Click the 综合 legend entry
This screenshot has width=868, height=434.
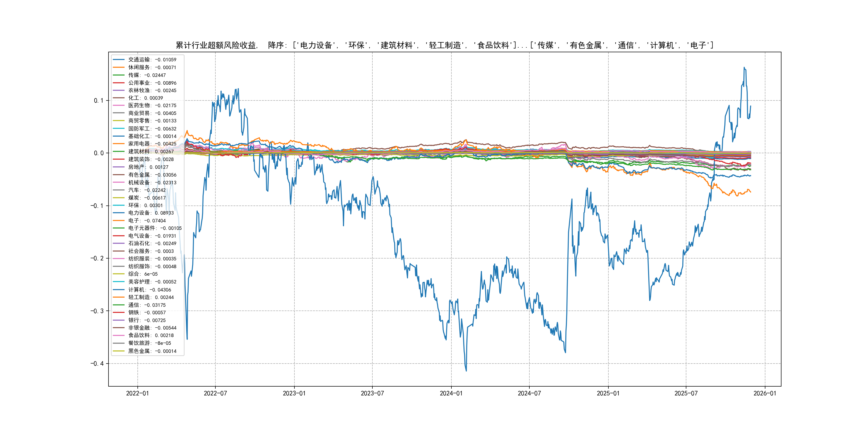coord(143,274)
